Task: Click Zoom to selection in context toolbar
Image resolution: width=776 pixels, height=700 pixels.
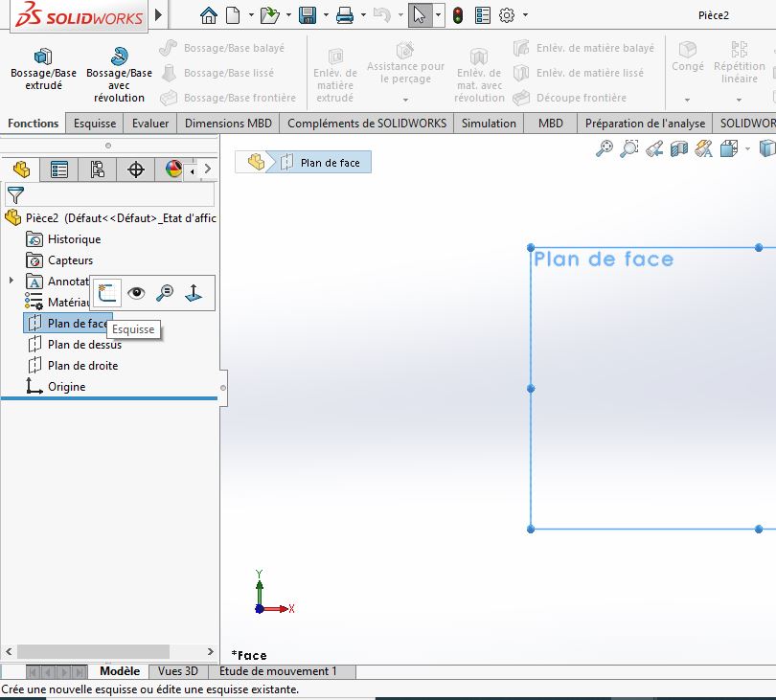Action: coord(165,293)
